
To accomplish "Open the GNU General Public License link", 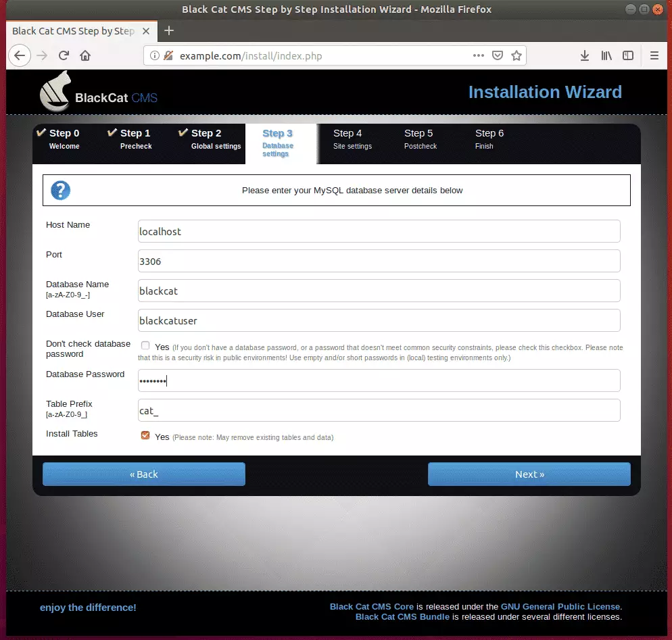I will 560,607.
